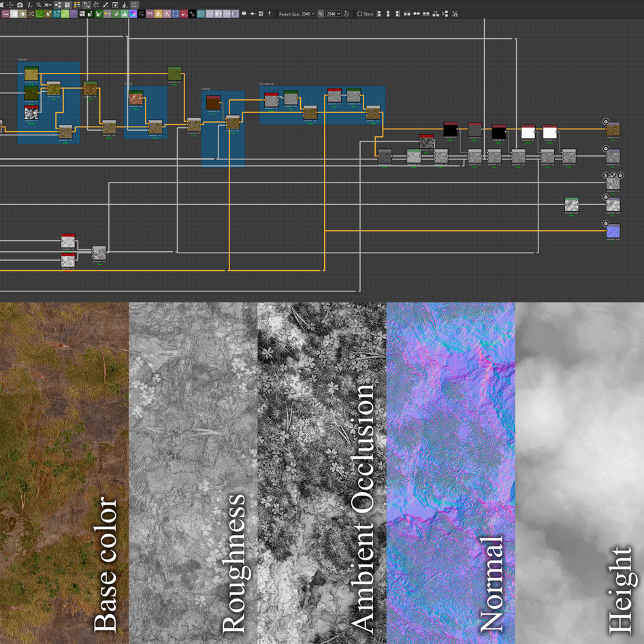This screenshot has height=644, width=644.
Task: Click the snap magnet icon at toolbar end
Action: 455,14
